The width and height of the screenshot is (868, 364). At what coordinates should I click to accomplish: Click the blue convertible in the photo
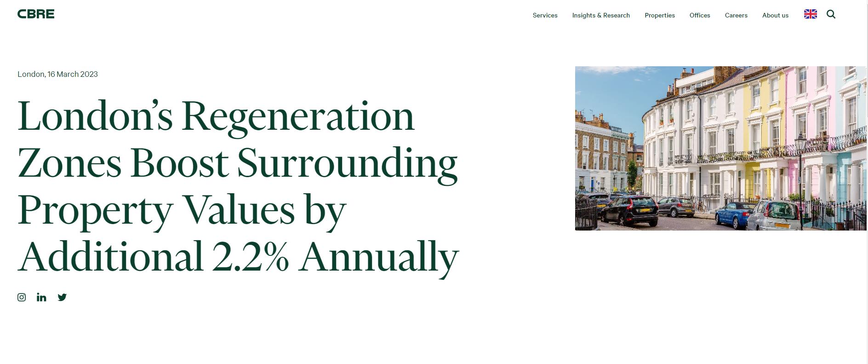click(735, 214)
